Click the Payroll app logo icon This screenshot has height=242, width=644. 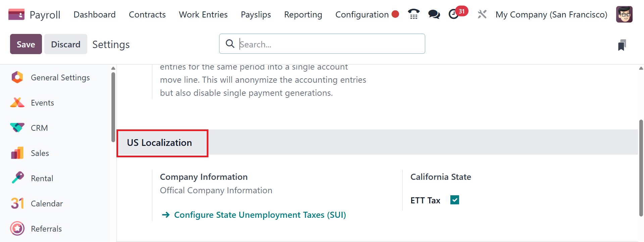[16, 14]
